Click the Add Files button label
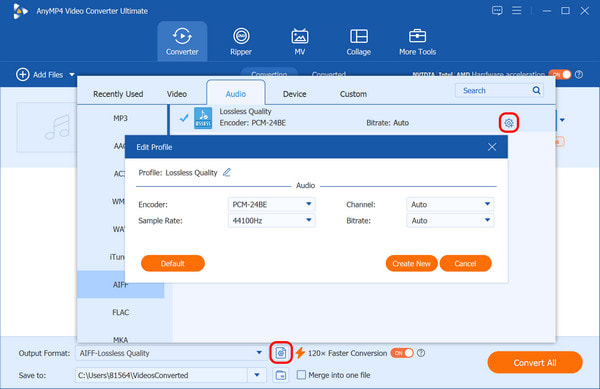Screen dimensions: 600x389 pyautogui.click(x=48, y=75)
